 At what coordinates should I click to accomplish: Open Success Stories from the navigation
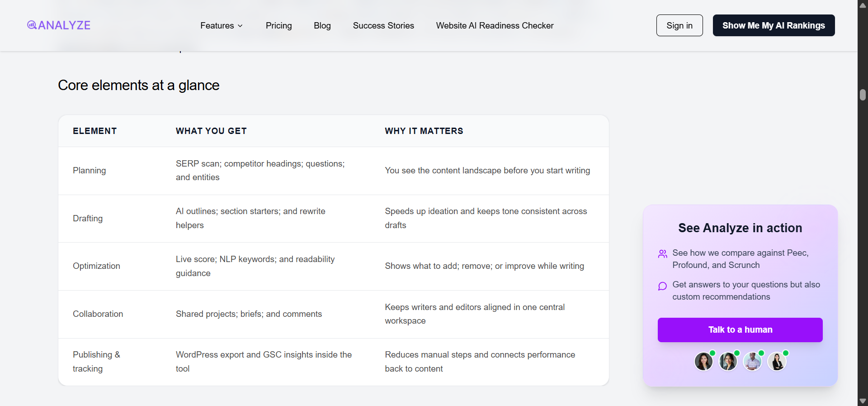[x=383, y=25]
